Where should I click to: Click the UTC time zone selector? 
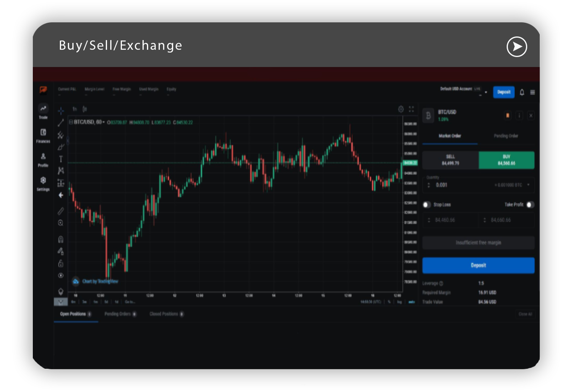[372, 302]
